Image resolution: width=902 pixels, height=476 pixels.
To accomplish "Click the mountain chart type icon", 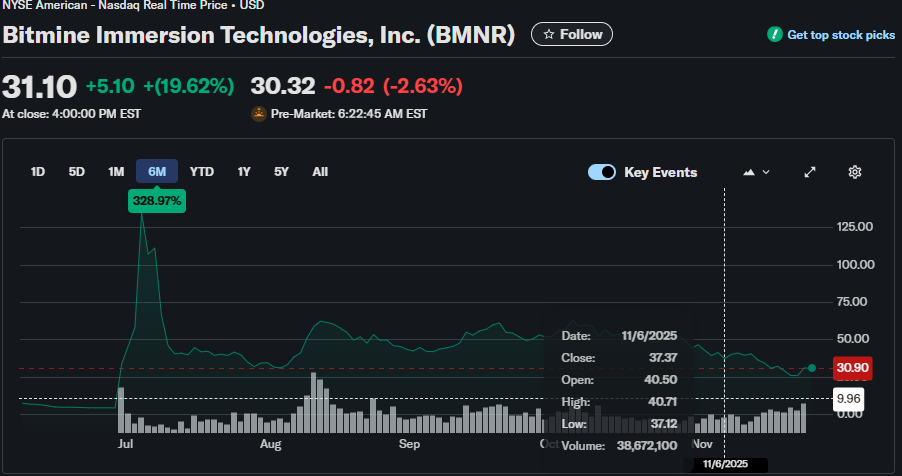I will (x=749, y=172).
